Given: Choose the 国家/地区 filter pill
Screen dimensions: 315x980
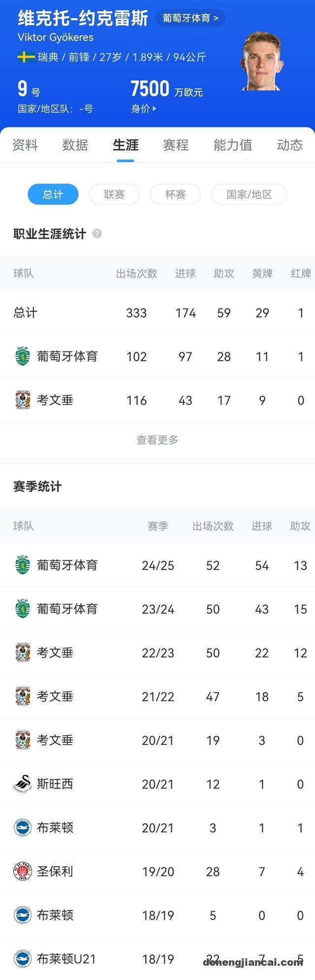Looking at the screenshot, I should (249, 194).
